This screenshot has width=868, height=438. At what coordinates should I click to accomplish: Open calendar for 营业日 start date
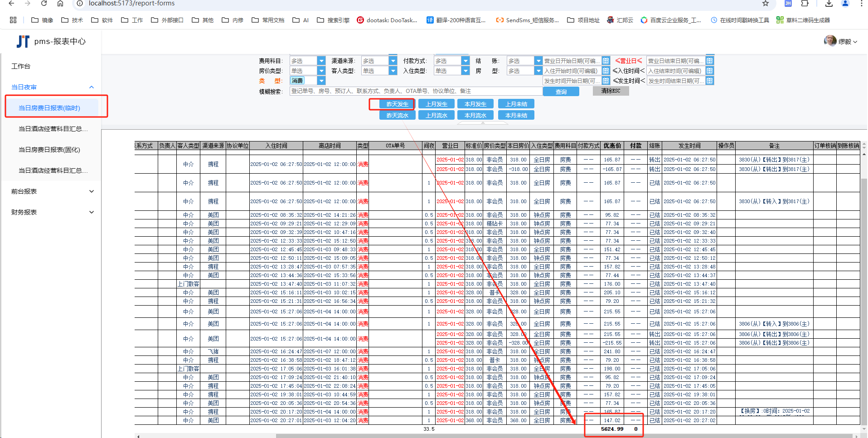(x=606, y=61)
